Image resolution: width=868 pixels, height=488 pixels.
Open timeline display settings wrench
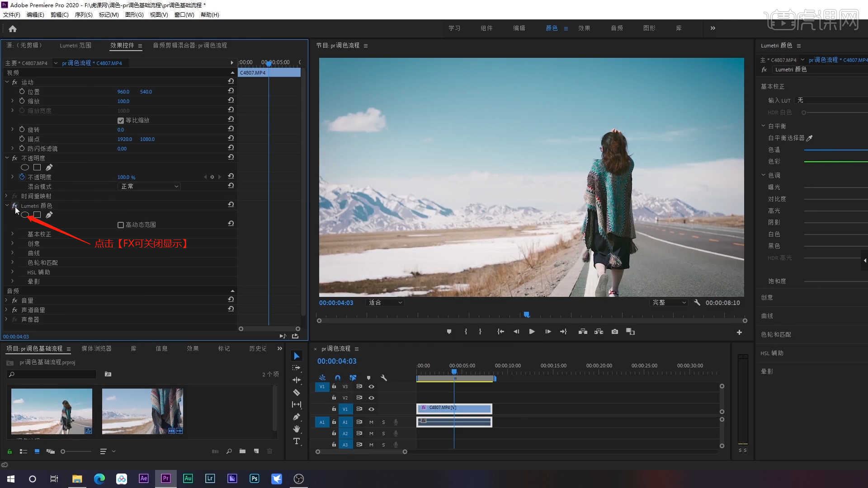(384, 378)
